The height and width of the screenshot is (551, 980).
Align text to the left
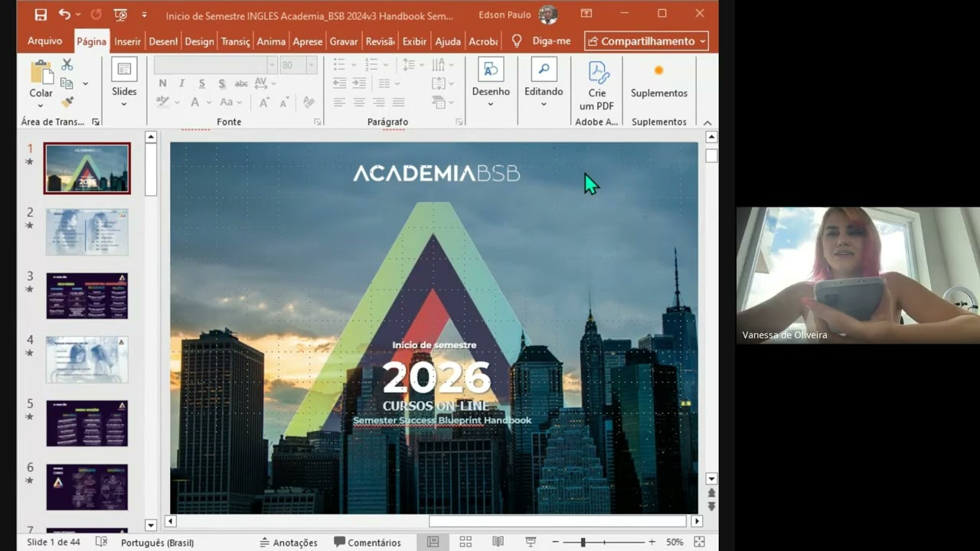[x=339, y=102]
